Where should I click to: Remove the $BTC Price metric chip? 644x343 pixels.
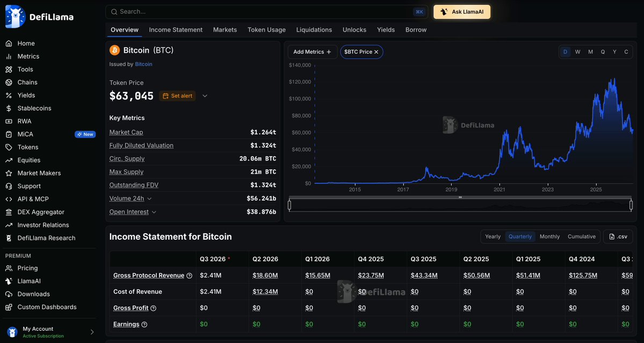(376, 52)
